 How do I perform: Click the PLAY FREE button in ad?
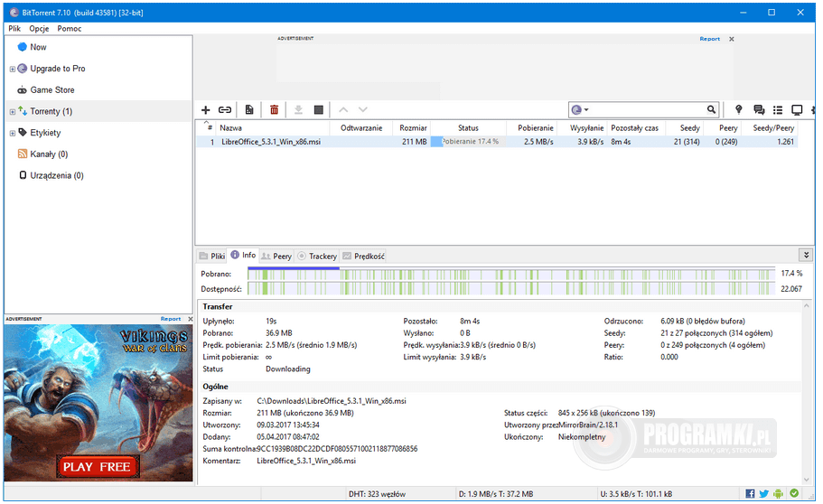[x=98, y=466]
